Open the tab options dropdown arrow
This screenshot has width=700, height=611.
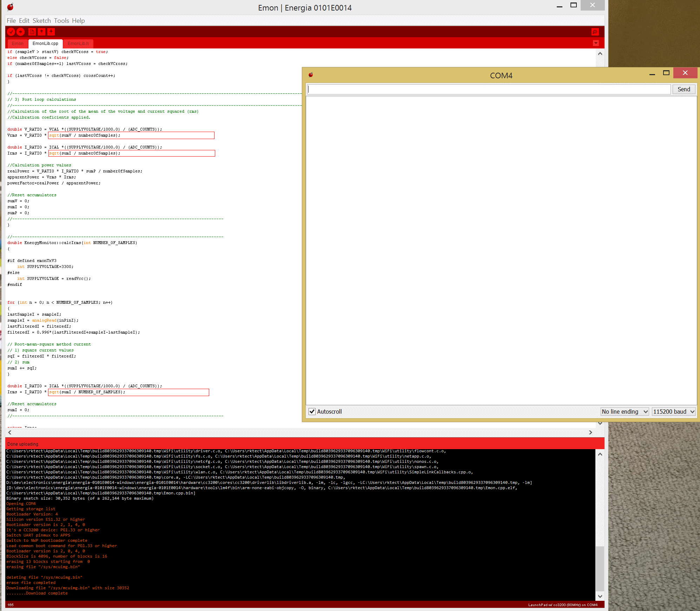[x=596, y=43]
